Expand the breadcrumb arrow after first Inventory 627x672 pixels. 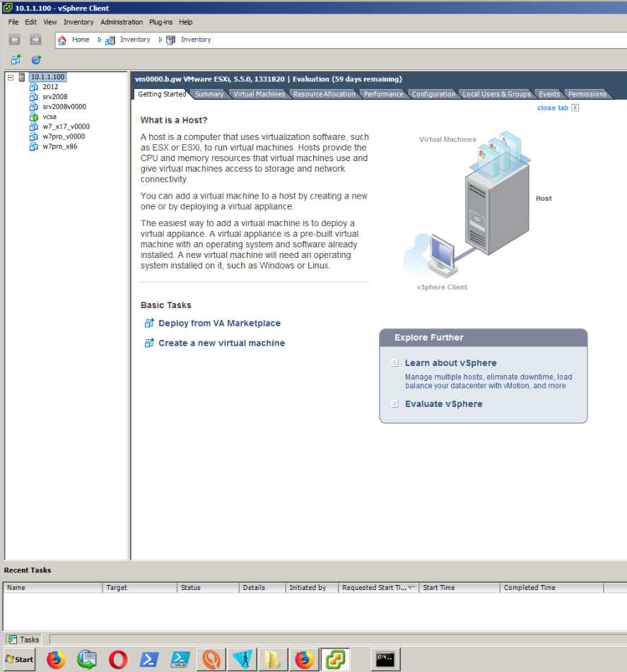coord(160,40)
